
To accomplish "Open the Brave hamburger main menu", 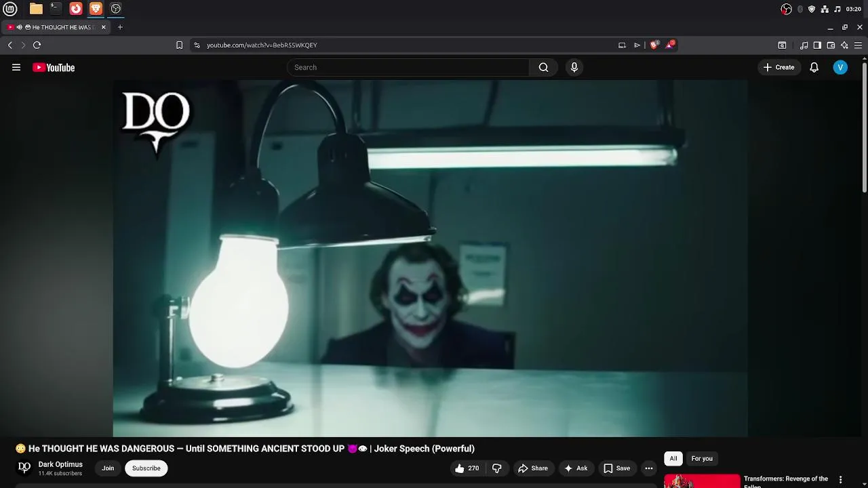I will click(x=858, y=45).
